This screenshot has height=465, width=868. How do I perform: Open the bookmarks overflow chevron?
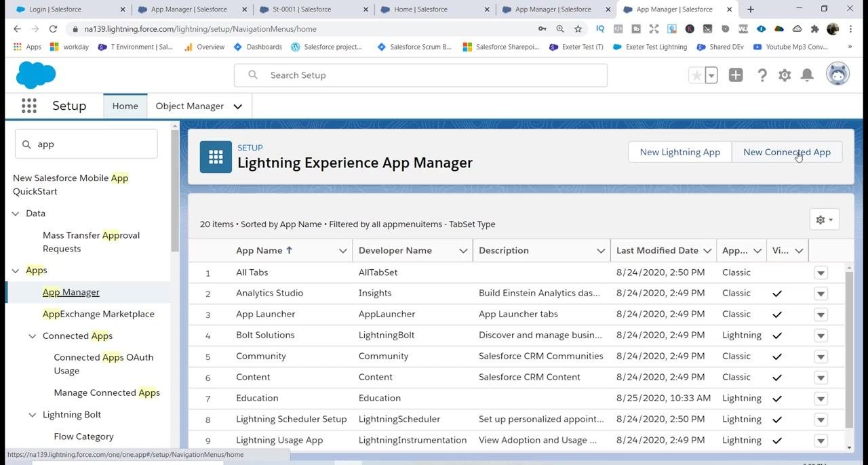point(850,47)
